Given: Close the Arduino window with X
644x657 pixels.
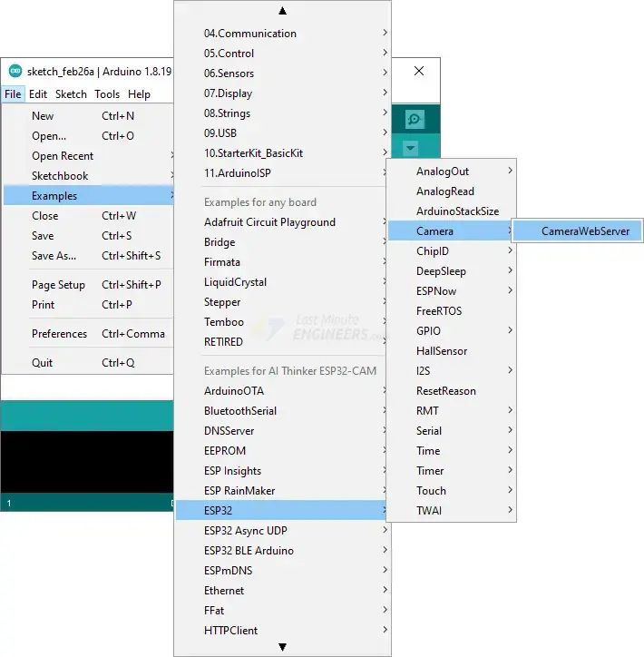Looking at the screenshot, I should (419, 71).
